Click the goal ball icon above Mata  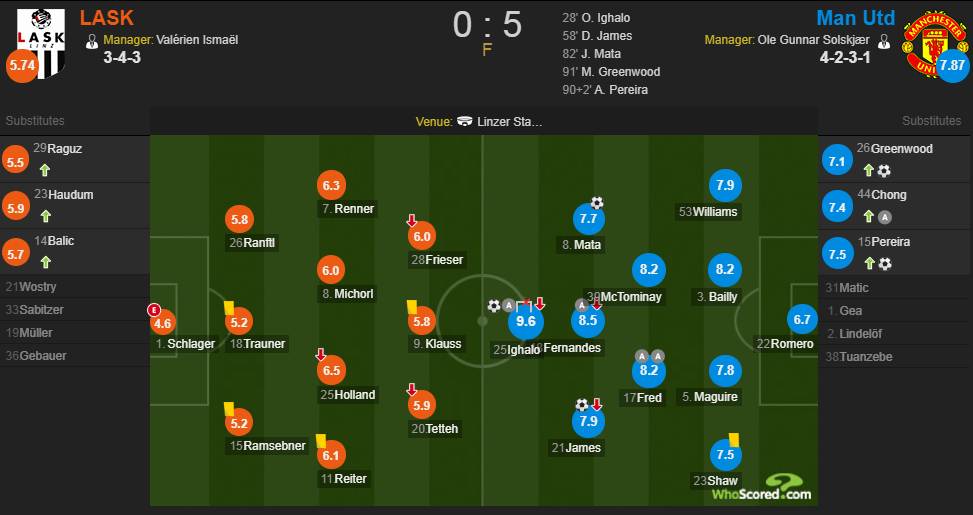click(x=597, y=203)
